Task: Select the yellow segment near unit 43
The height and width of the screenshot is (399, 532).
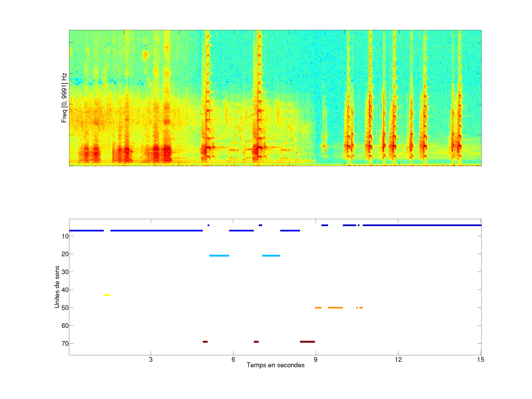Action: coord(107,295)
